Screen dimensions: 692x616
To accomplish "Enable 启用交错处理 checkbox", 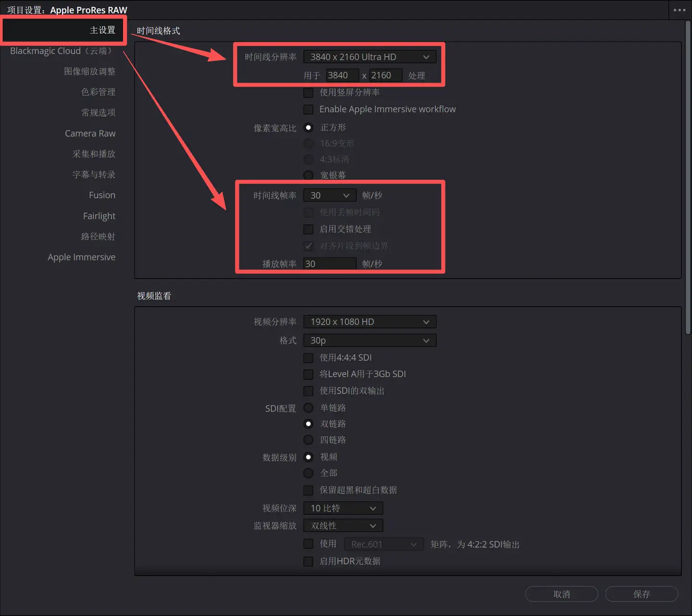I will [x=309, y=229].
